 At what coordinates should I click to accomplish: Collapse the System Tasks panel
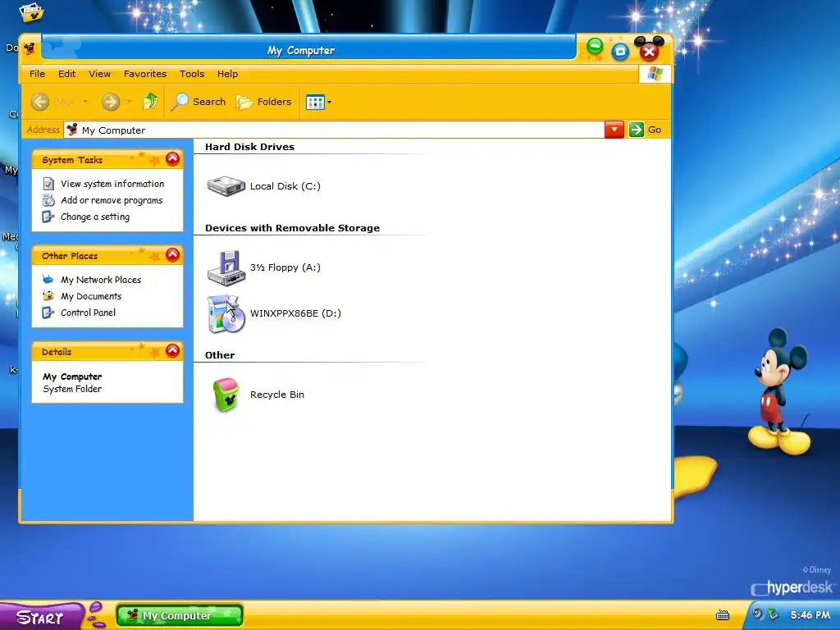click(172, 158)
